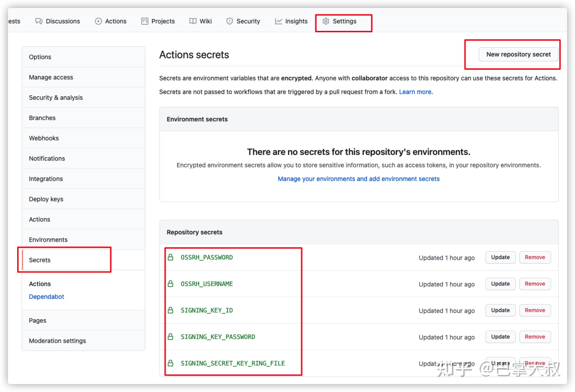Open Deploy keys settings
Screen dimensions: 575x392
point(46,199)
